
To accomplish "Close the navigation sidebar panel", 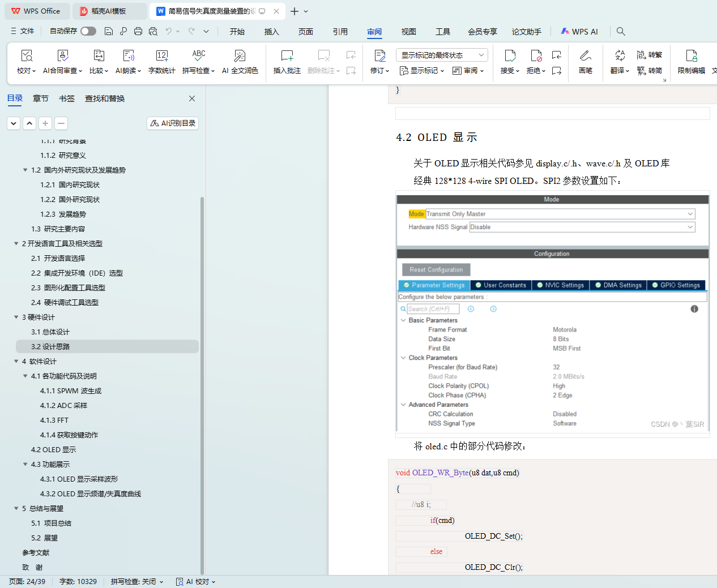I will [x=192, y=98].
